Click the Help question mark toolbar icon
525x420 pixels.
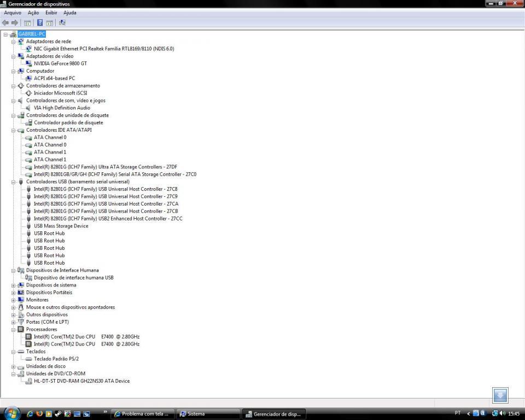(x=40, y=23)
